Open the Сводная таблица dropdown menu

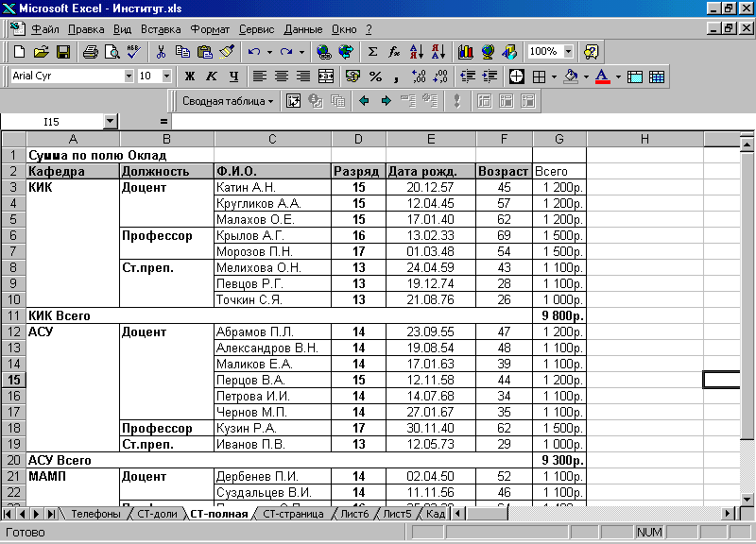point(228,101)
